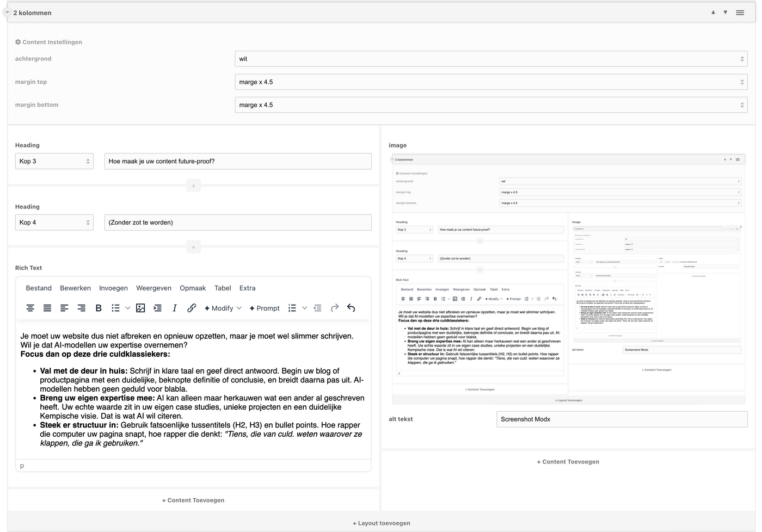Center-align text in the rich text editor
Image resolution: width=762 pixels, height=532 pixels.
click(30, 308)
